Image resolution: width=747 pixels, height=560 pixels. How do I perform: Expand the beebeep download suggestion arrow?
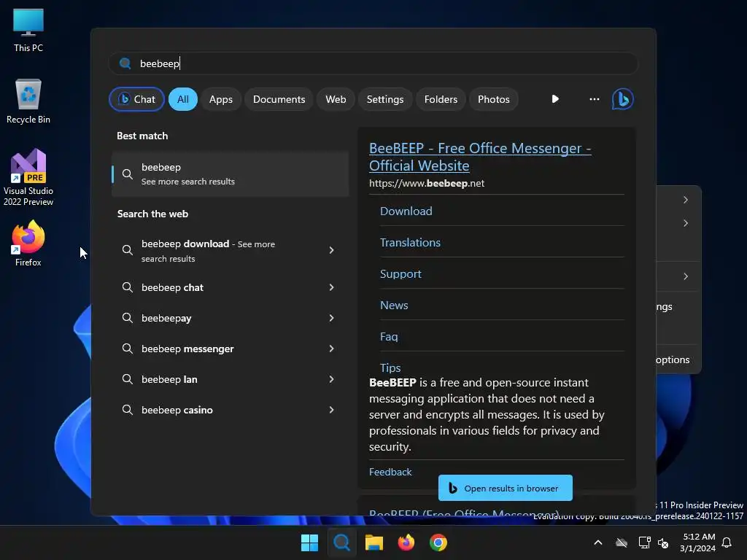pyautogui.click(x=332, y=250)
